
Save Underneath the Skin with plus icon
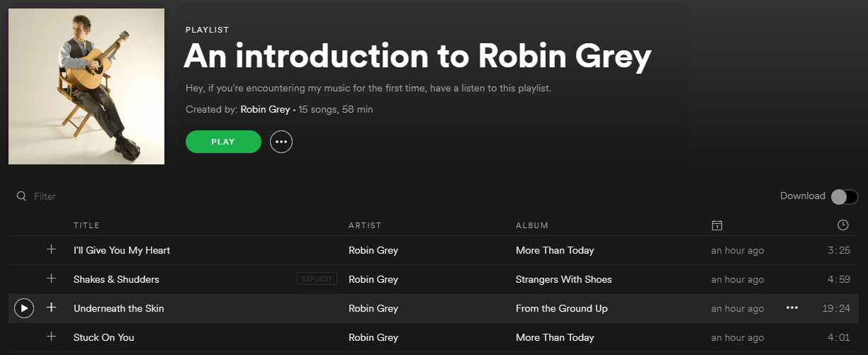click(51, 308)
